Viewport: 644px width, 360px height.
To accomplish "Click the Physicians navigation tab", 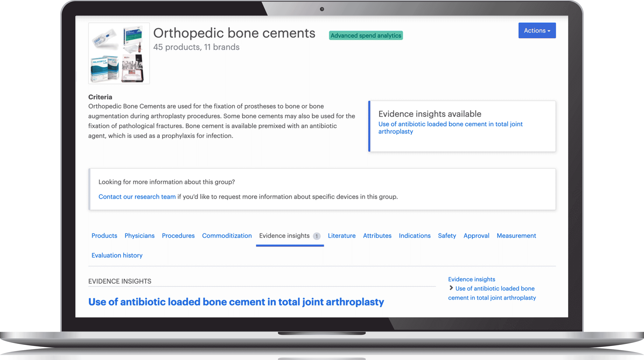I will [x=140, y=235].
